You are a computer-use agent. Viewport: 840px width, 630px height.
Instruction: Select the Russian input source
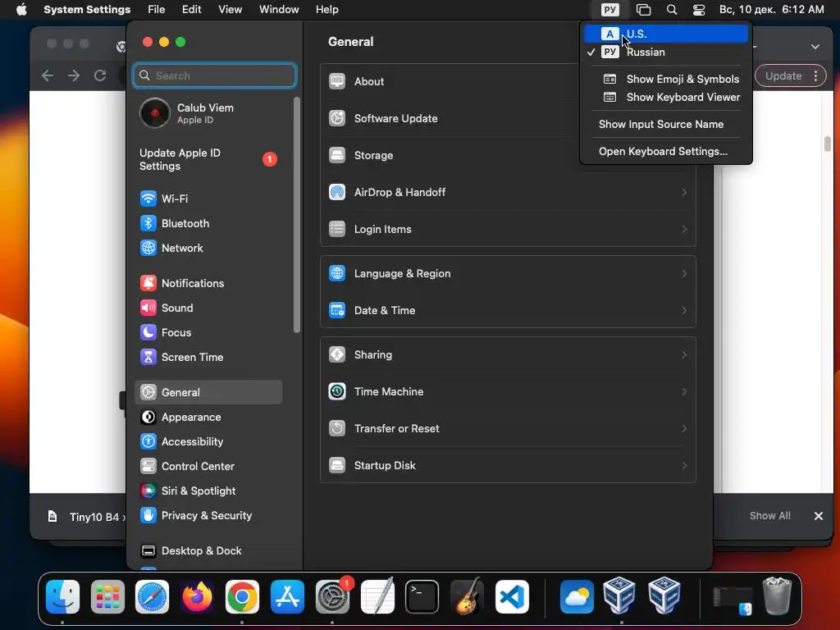tap(666, 52)
